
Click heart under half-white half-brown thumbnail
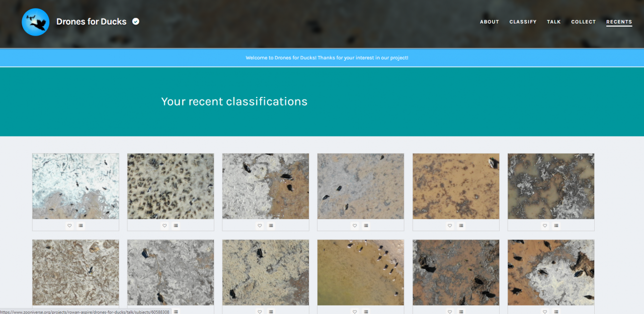pyautogui.click(x=260, y=226)
